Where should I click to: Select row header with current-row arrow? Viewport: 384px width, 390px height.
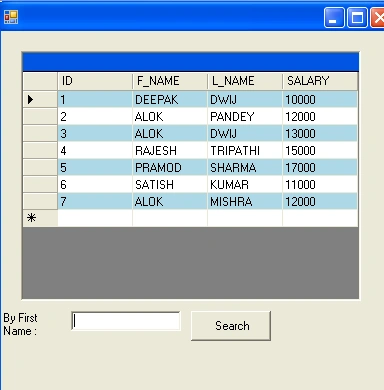pyautogui.click(x=40, y=99)
